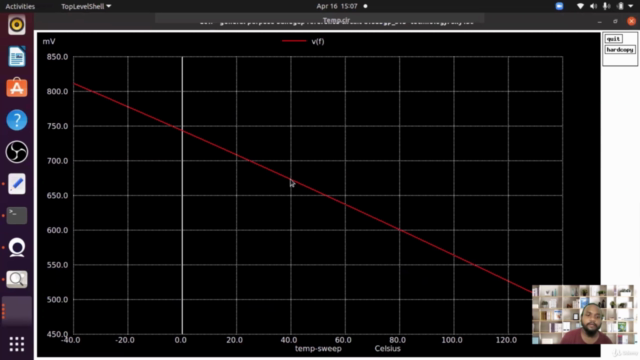
Task: Click the v(f) legend label
Action: [318, 41]
